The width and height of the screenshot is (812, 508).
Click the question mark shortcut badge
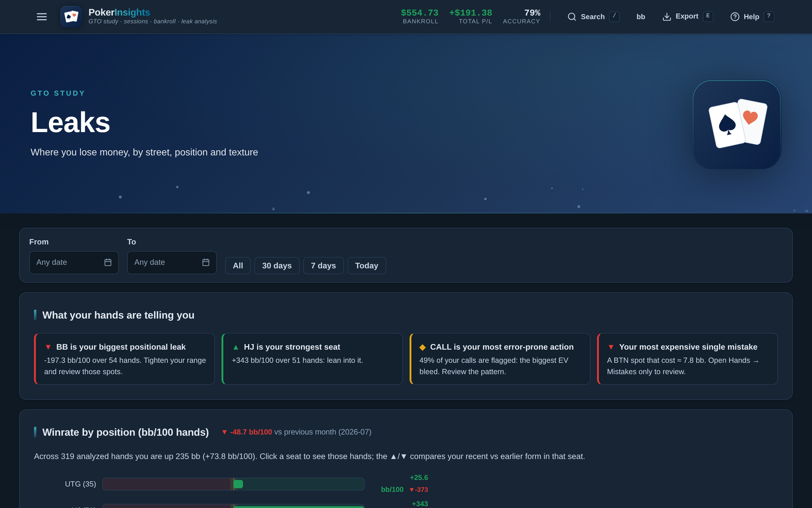[x=769, y=16]
